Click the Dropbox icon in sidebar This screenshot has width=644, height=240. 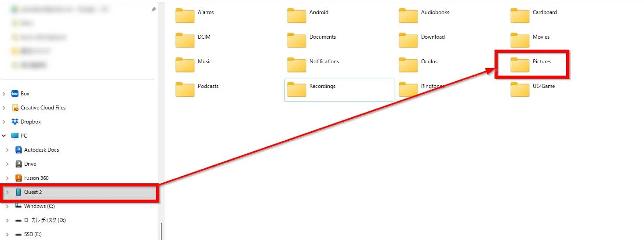tap(15, 122)
